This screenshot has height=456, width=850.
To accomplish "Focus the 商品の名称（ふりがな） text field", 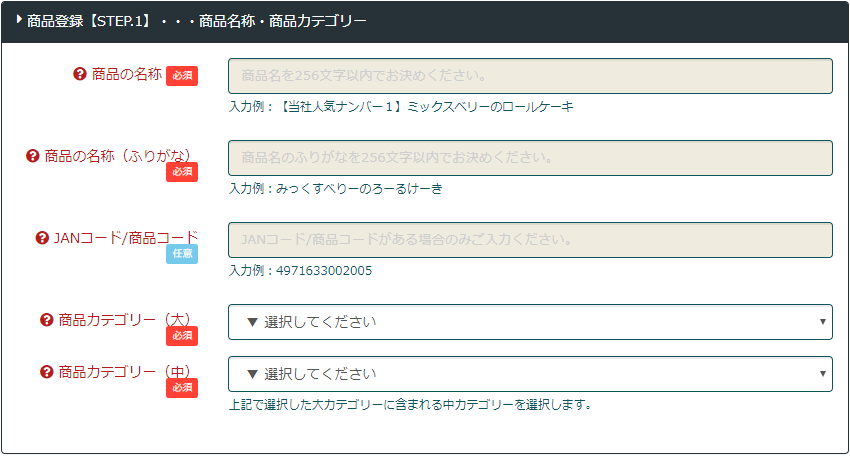I will tap(530, 158).
